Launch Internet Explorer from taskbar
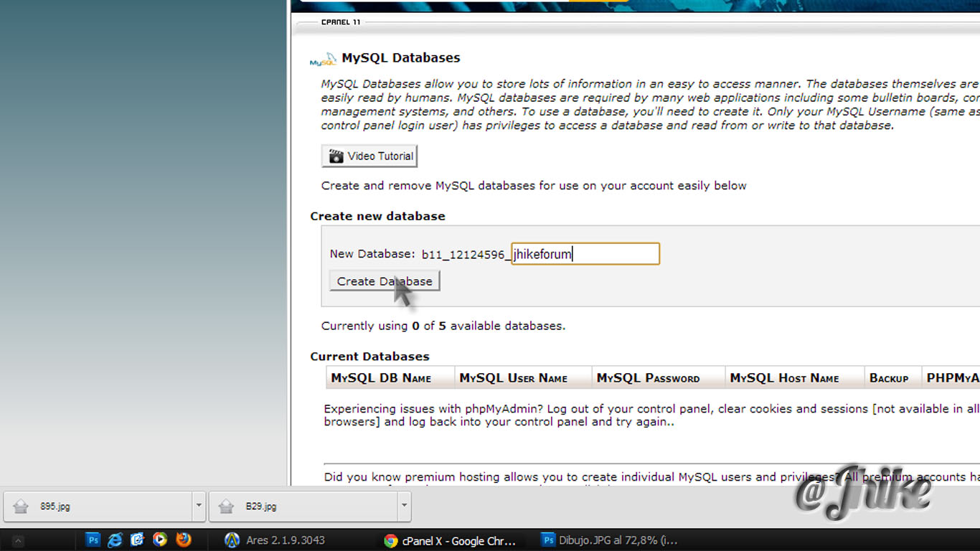This screenshot has height=551, width=980. click(x=115, y=540)
